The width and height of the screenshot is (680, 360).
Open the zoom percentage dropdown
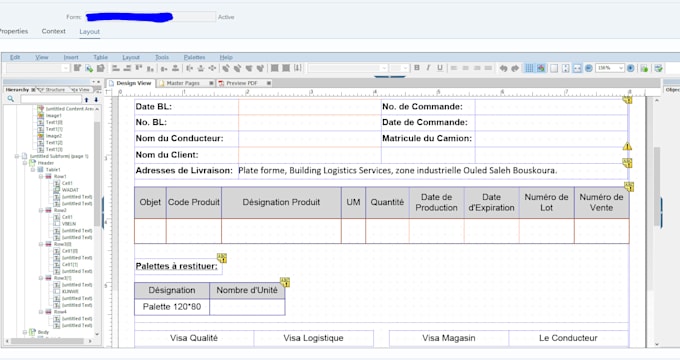coord(621,68)
